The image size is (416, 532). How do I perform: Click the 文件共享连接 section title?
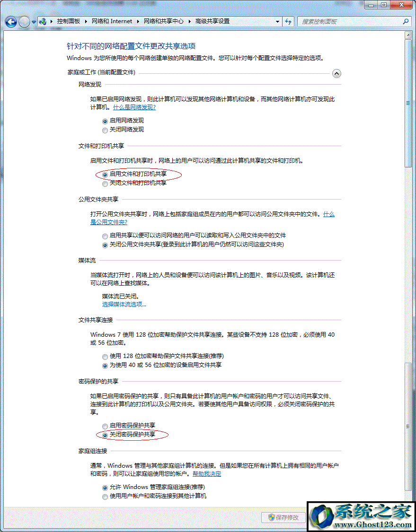coord(96,320)
